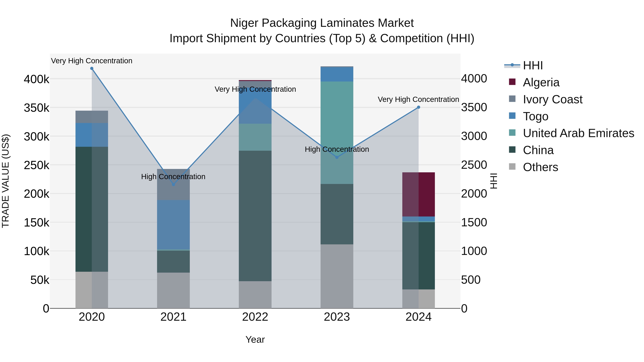Click the Others segment of the 2023 bar
This screenshot has width=644, height=362.
(337, 276)
